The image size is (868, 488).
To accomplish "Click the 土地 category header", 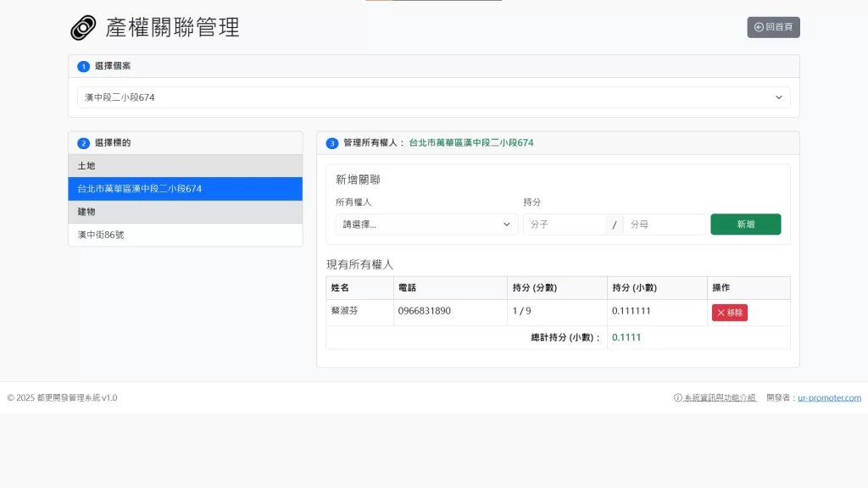I will click(185, 166).
